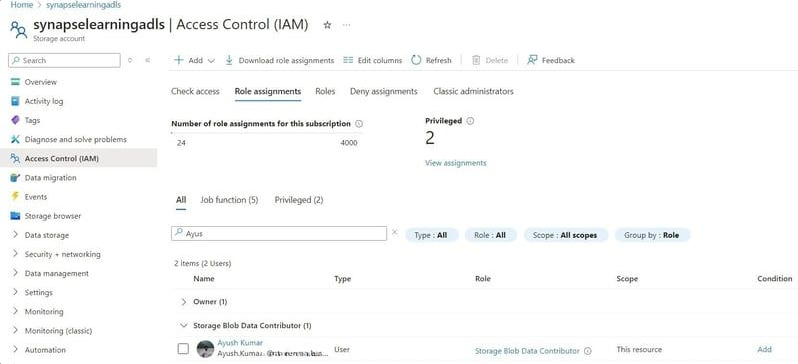The width and height of the screenshot is (798, 364).
Task: Open the Group by : Role filter
Action: (x=652, y=235)
